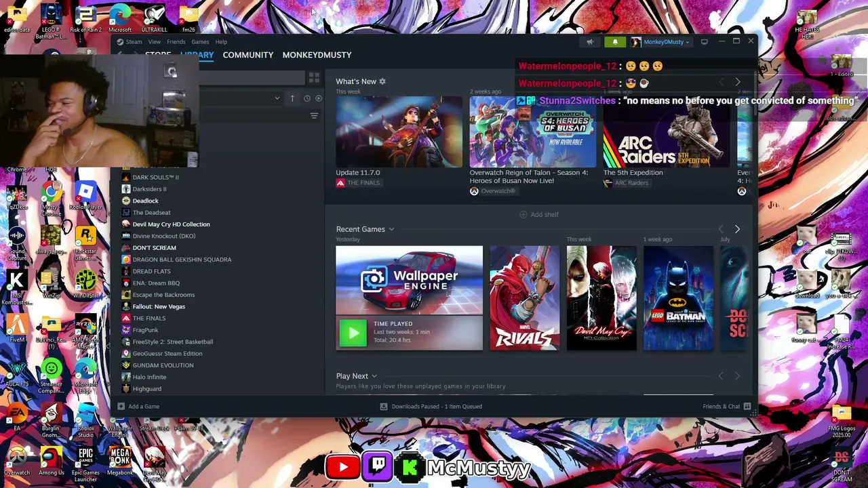Select Devil May Cry HD Collection in the list
Image resolution: width=868 pixels, height=488 pixels.
[x=171, y=224]
